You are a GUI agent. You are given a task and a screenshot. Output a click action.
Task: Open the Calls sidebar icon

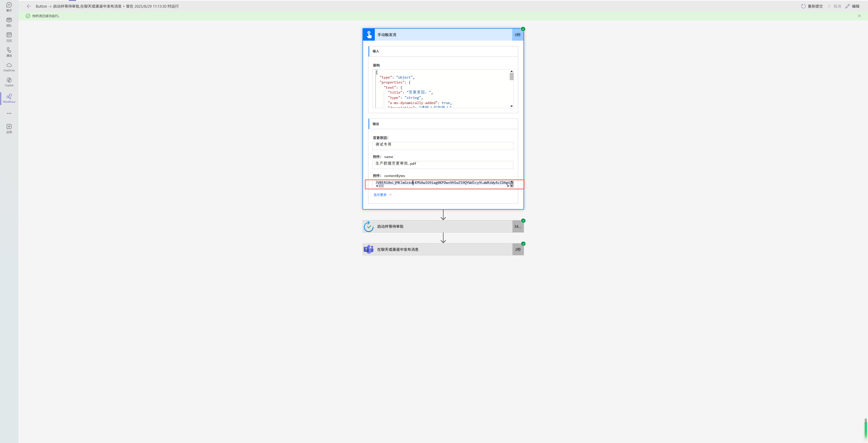[9, 52]
